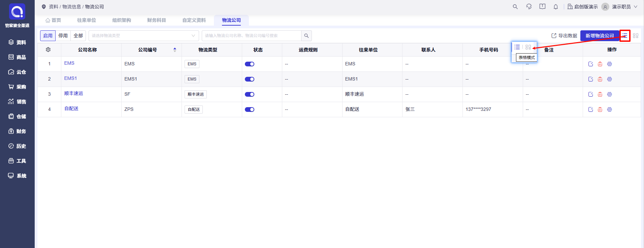Screen dimensions: 644x248
Task: Switch to list table view mode
Action: coord(625,35)
